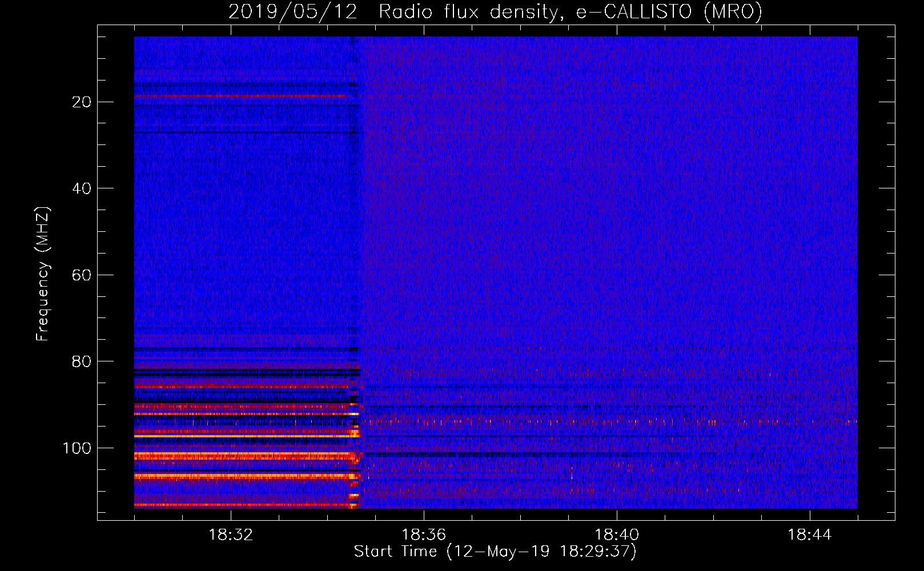
Task: Click the plot title '2019/05/12 Radio flux density'
Action: [x=495, y=12]
